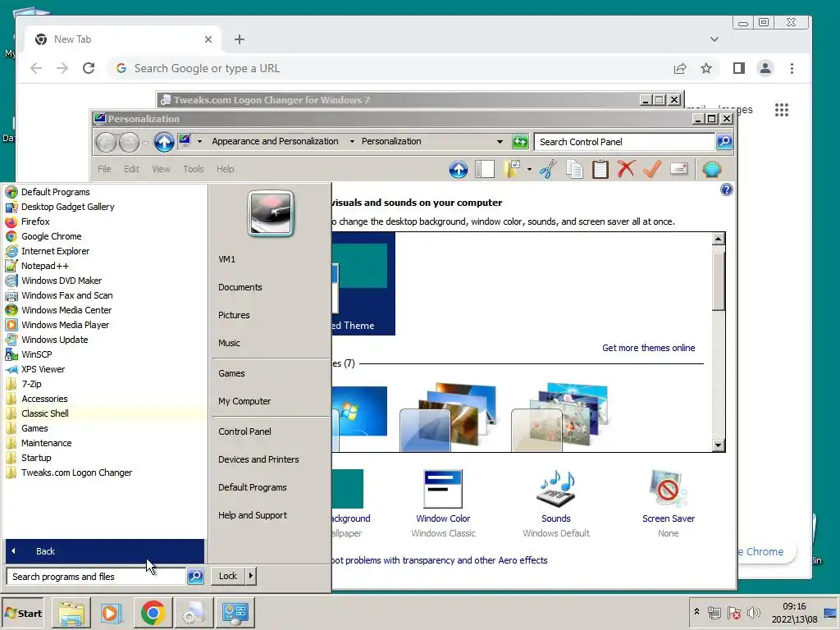Click the Chrome profile avatar icon
The width and height of the screenshot is (840, 630).
765,68
